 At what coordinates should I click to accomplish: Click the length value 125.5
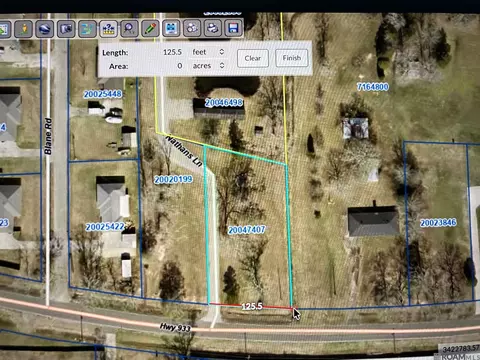(x=172, y=52)
